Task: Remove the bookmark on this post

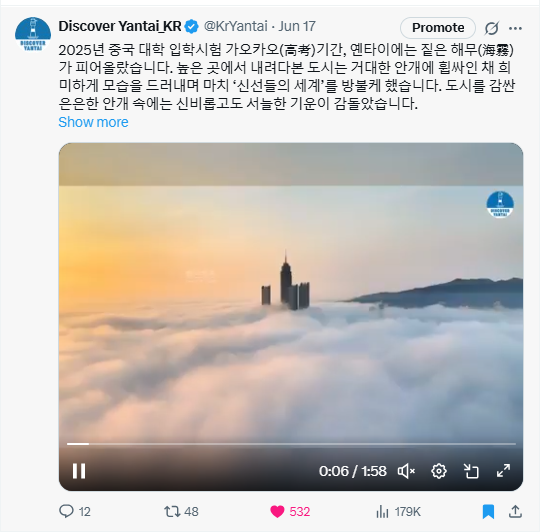Action: pyautogui.click(x=488, y=512)
